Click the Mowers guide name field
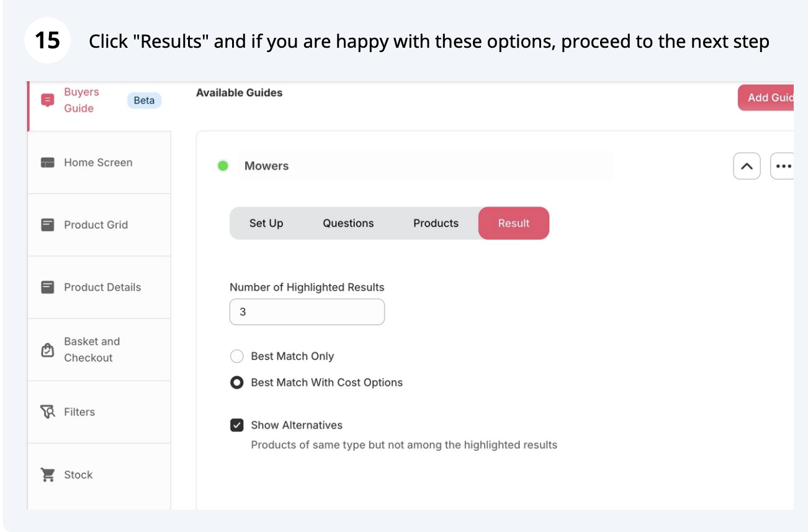The height and width of the screenshot is (532, 808). (425, 166)
